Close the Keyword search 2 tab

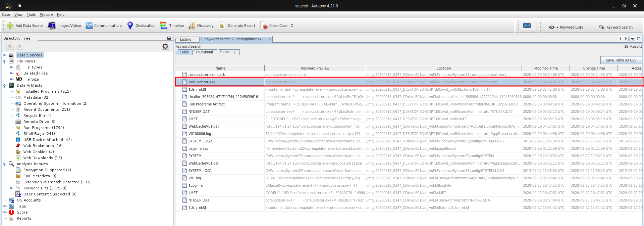point(270,39)
